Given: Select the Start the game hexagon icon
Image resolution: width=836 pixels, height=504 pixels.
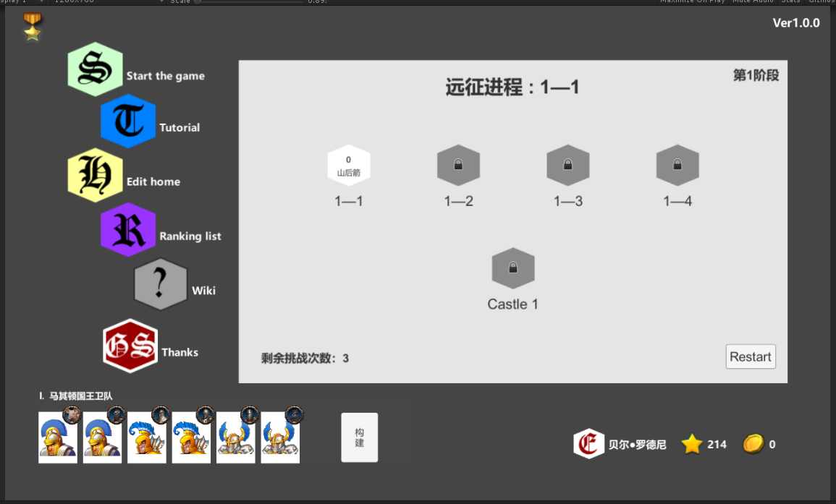Looking at the screenshot, I should (95, 69).
